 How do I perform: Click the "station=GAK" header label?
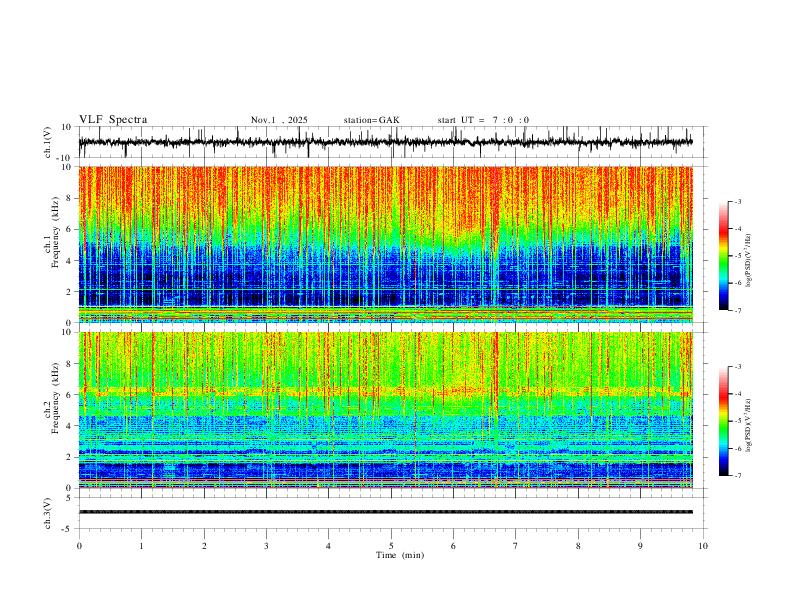point(371,120)
